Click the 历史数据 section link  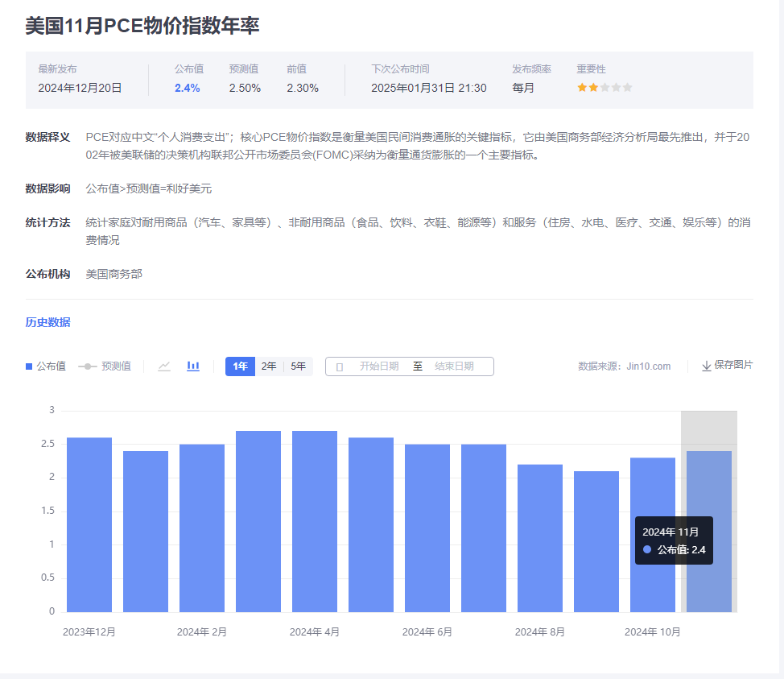(x=47, y=322)
